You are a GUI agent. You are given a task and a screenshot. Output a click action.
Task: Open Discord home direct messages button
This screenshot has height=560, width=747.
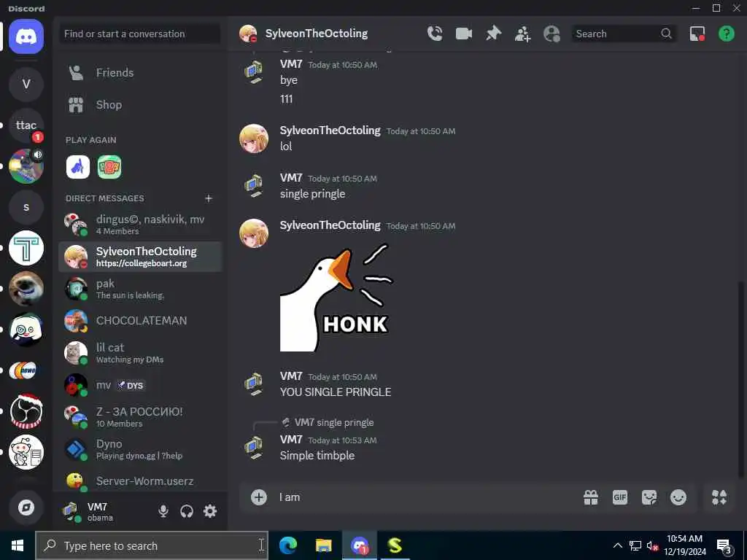[26, 36]
